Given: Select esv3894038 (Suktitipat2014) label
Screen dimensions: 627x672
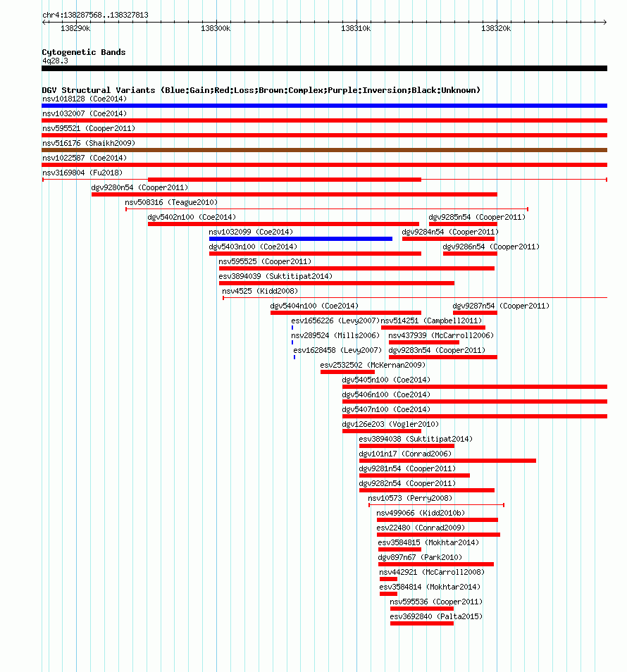Looking at the screenshot, I should tap(416, 439).
